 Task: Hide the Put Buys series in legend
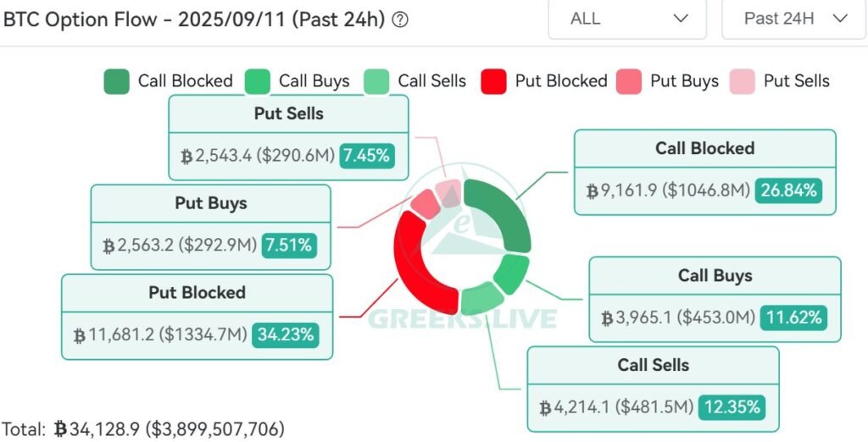666,81
